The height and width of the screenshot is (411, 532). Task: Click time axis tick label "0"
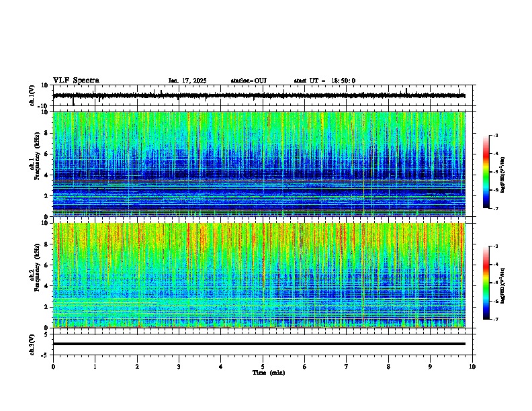point(53,367)
